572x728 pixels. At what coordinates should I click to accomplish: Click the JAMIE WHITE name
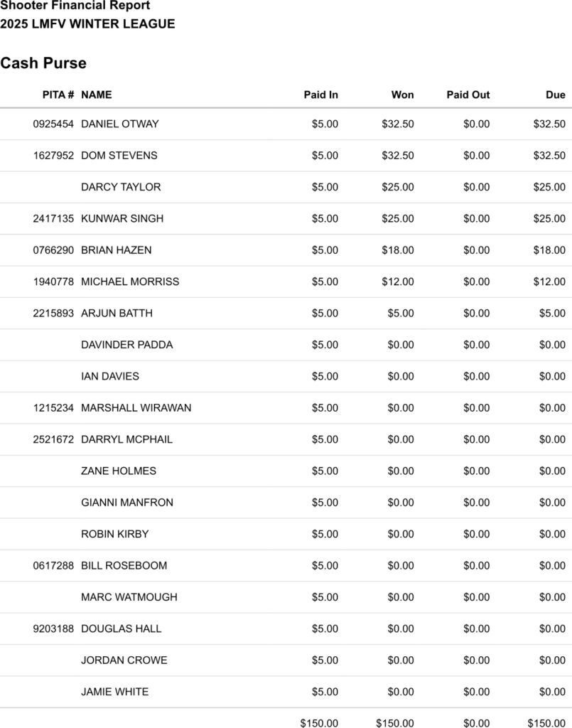(x=115, y=692)
